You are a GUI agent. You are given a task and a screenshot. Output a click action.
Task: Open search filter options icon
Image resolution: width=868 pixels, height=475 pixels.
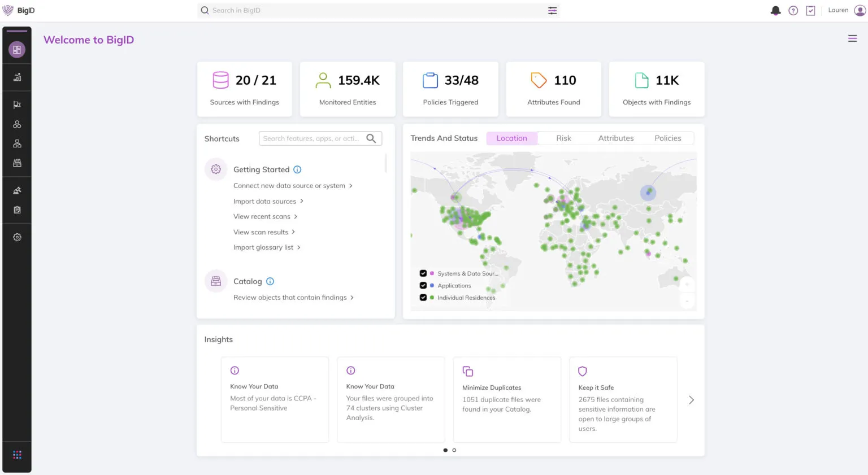(x=552, y=11)
